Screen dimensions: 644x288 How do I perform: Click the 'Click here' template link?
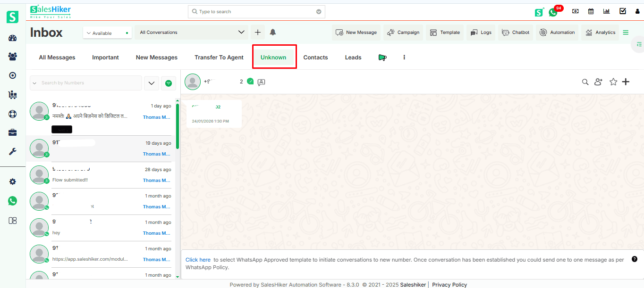point(198,260)
